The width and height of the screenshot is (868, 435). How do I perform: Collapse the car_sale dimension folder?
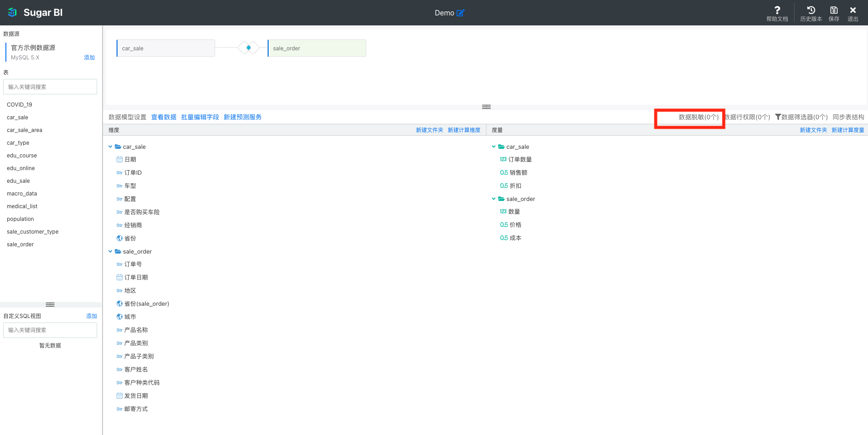click(110, 147)
